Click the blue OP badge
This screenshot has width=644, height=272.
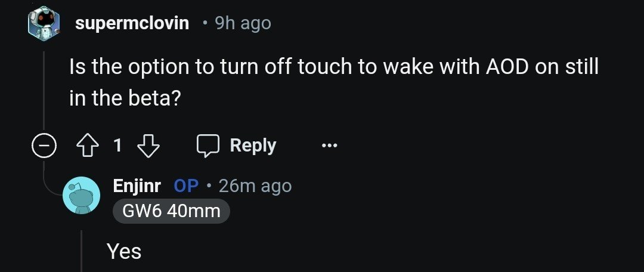pyautogui.click(x=186, y=186)
